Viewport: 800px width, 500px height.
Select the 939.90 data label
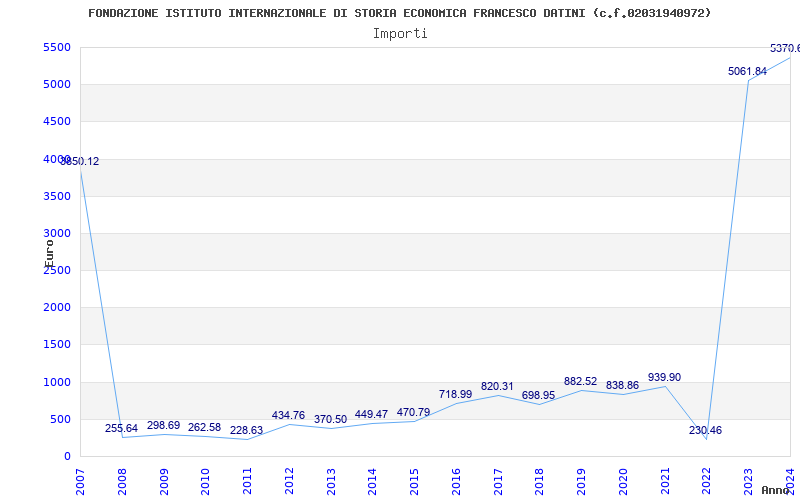pyautogui.click(x=664, y=378)
